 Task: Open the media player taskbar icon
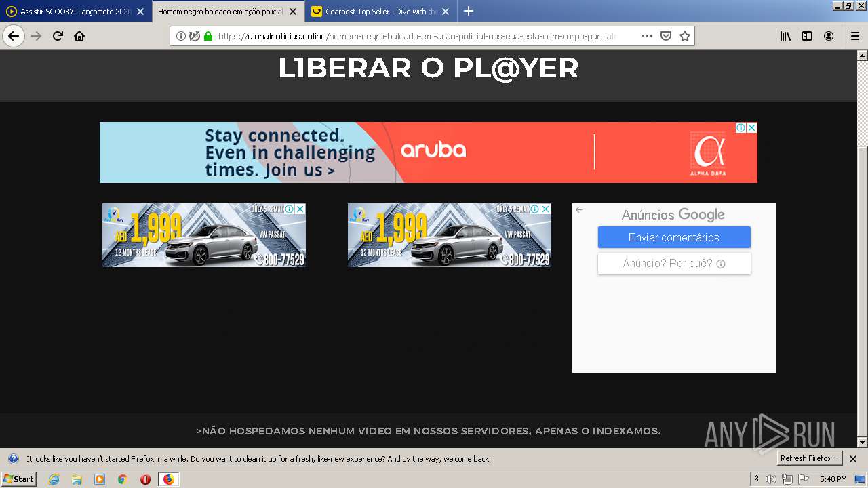coord(100,479)
